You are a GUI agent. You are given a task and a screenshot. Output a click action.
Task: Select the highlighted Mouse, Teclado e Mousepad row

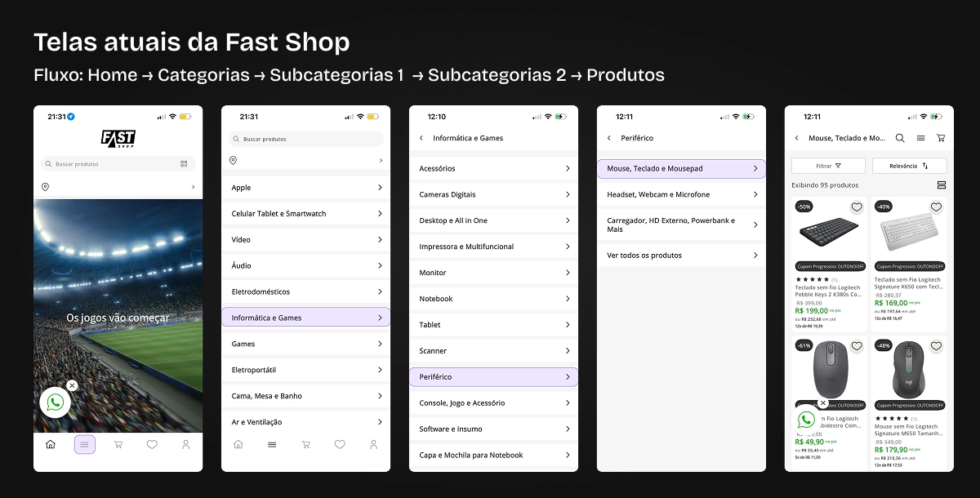point(681,168)
